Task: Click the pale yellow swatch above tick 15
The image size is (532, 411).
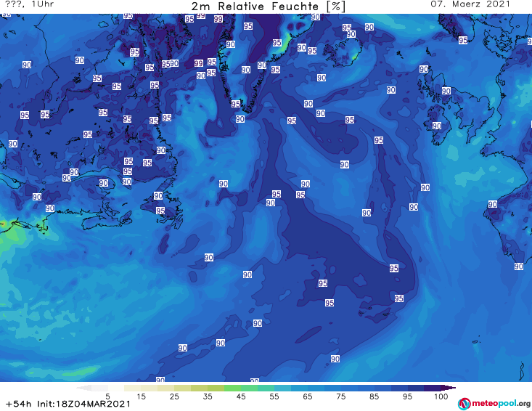Action: (133, 388)
